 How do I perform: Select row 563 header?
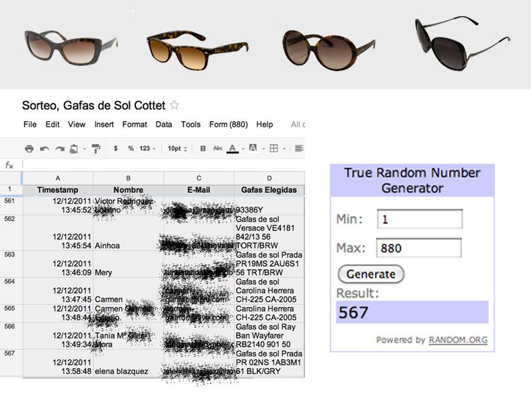tap(11, 264)
